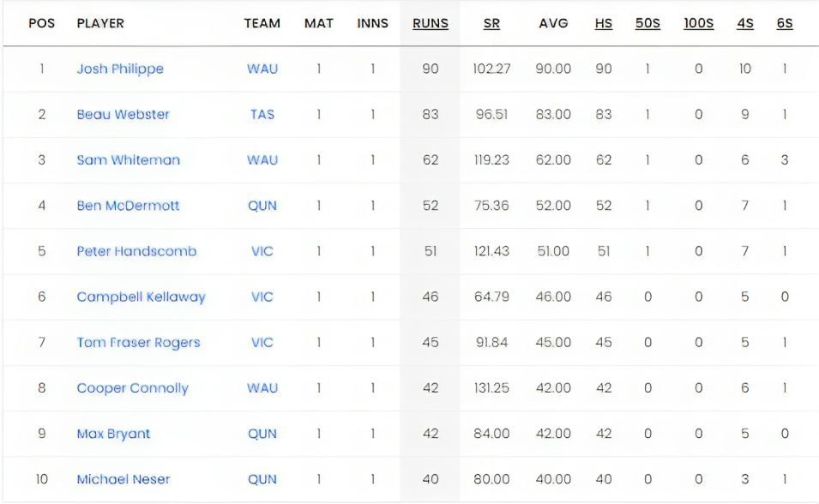
Task: Sort by 6S column header
Action: click(x=785, y=24)
